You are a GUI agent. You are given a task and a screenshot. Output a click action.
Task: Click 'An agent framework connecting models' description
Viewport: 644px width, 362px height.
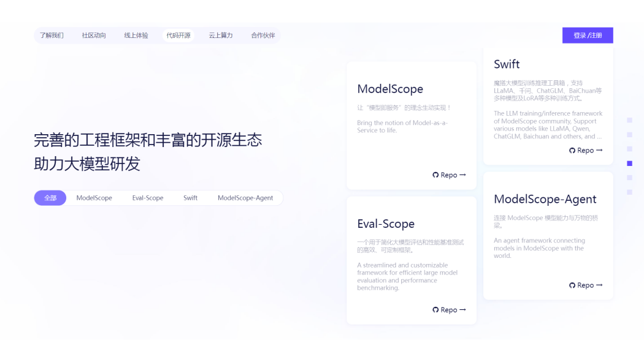pos(539,248)
